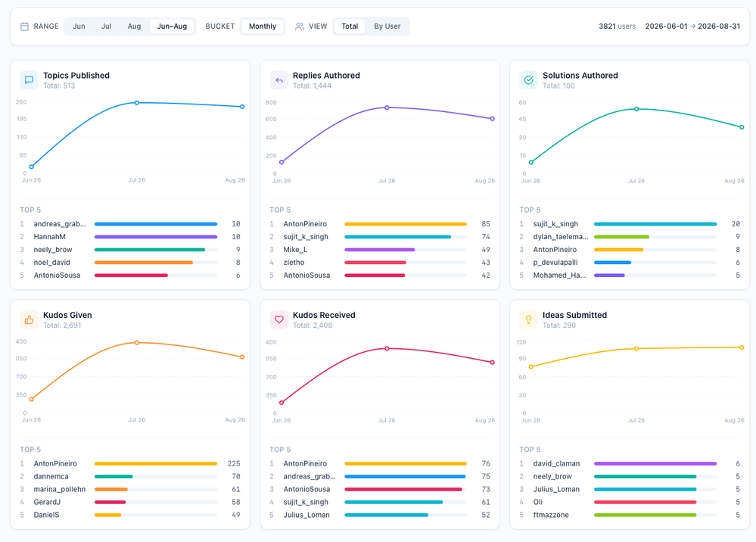
Task: Click neely_brow bar in Topics Published list
Action: tap(150, 250)
